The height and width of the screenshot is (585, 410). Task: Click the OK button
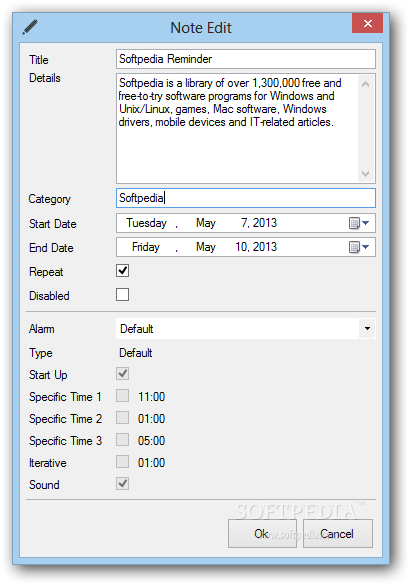point(262,534)
